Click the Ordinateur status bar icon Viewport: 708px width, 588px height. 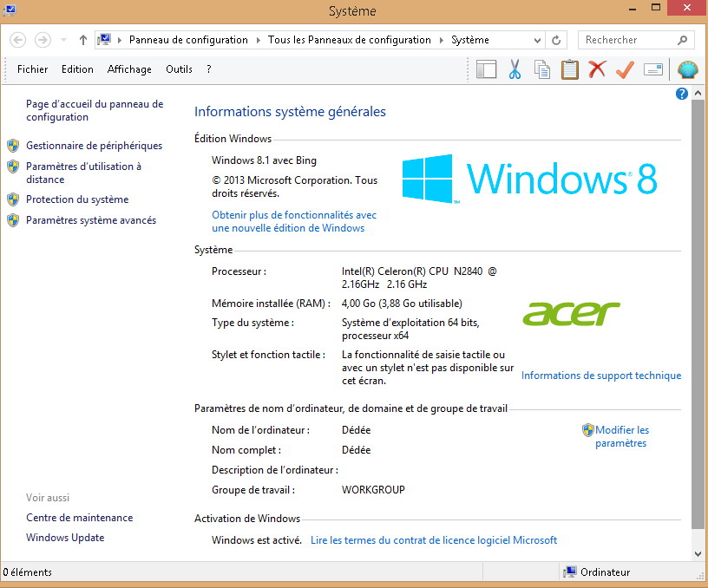click(570, 572)
